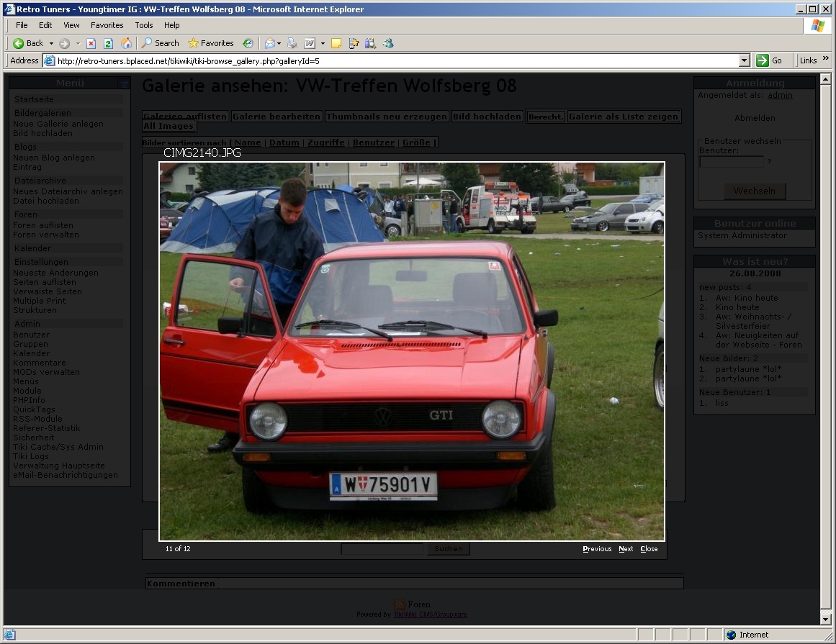Viewport: 836px width, 644px height.
Task: Print the page with the printer icon
Action: [x=292, y=44]
